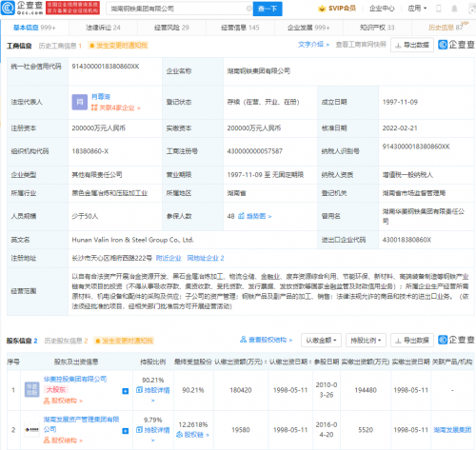The width and height of the screenshot is (476, 450).
Task: Click 发生变更时通知我 in 工商信息 section
Action: pyautogui.click(x=118, y=46)
